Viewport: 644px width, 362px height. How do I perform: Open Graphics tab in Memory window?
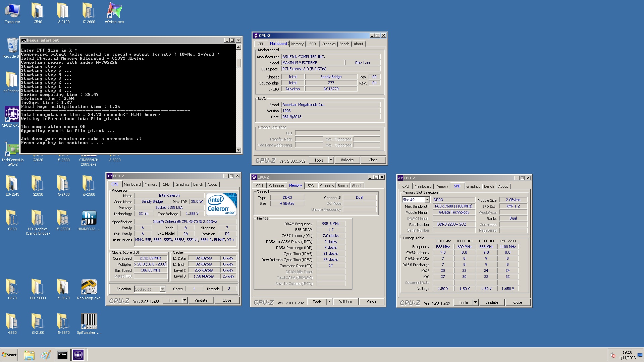pos(327,186)
